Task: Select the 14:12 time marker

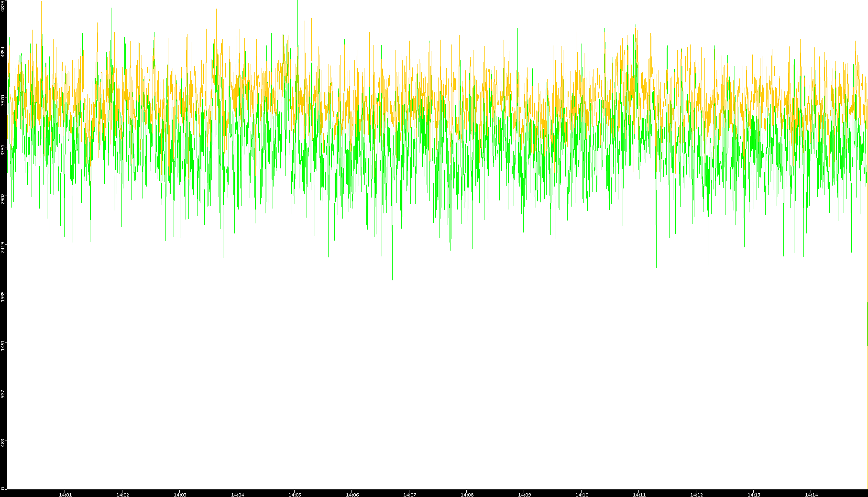Action: (696, 495)
